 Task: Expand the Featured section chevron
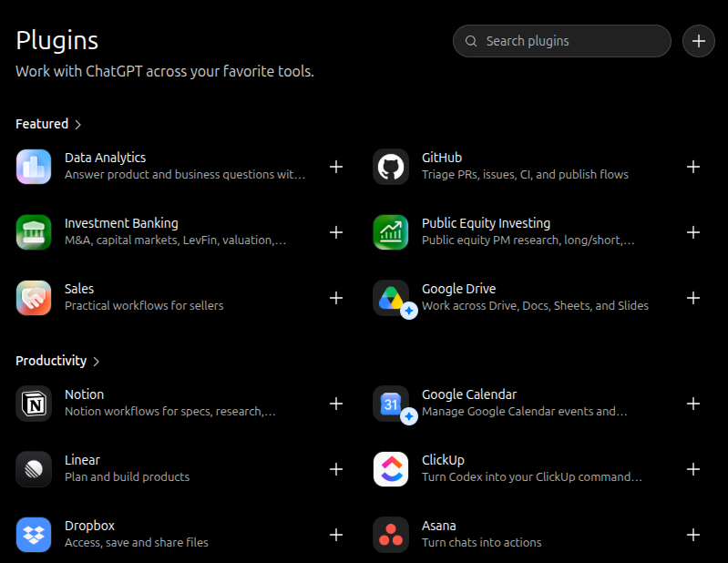pos(78,125)
